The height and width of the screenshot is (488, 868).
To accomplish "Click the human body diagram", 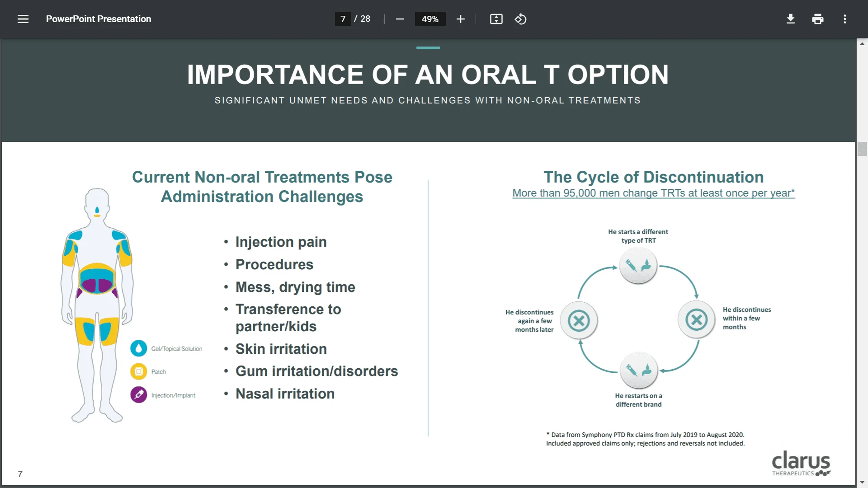I will [97, 305].
